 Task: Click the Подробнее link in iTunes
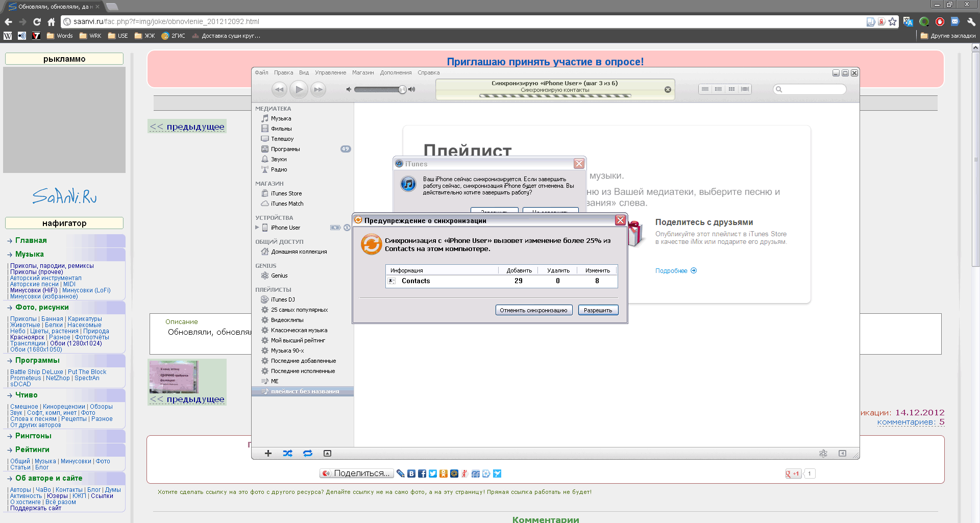pyautogui.click(x=676, y=271)
